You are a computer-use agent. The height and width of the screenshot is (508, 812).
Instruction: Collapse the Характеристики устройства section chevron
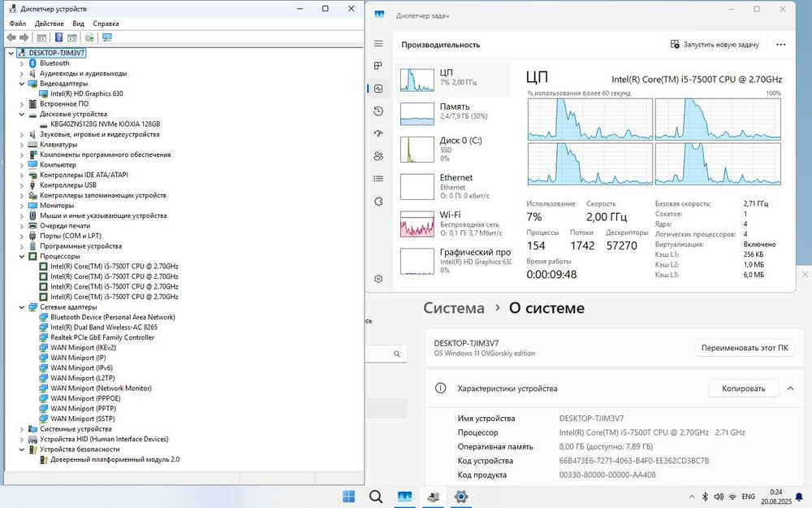point(790,389)
